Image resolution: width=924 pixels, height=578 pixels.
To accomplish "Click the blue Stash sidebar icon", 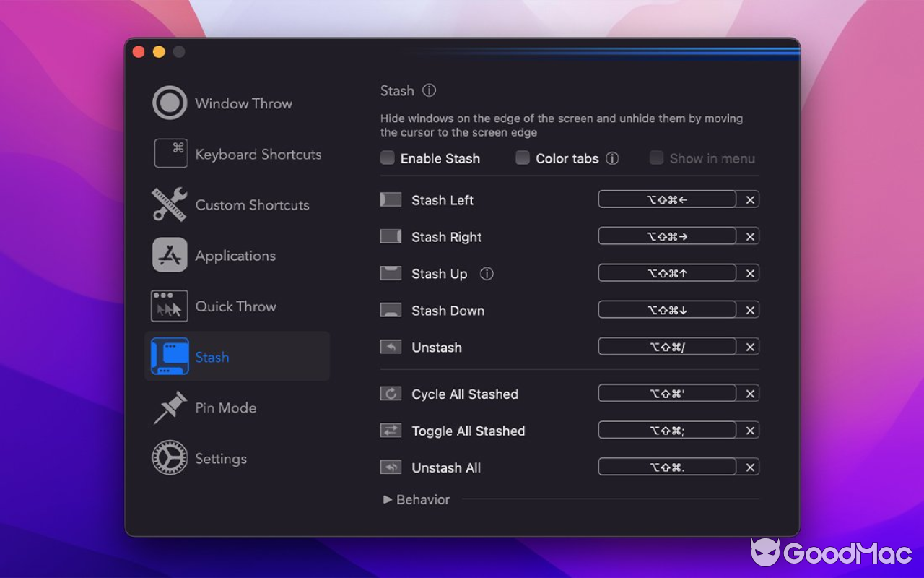I will [170, 356].
